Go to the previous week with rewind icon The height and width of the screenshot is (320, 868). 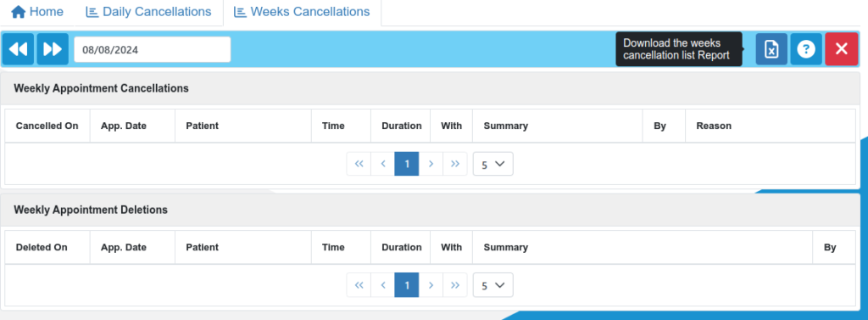tap(19, 49)
